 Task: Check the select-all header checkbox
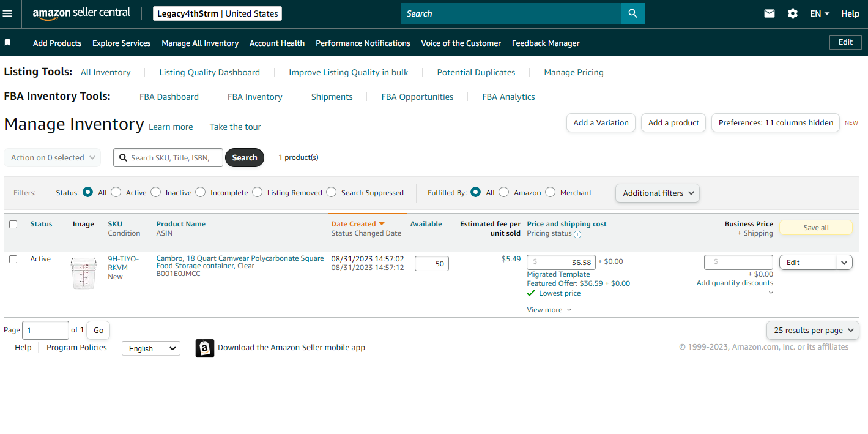(x=13, y=224)
